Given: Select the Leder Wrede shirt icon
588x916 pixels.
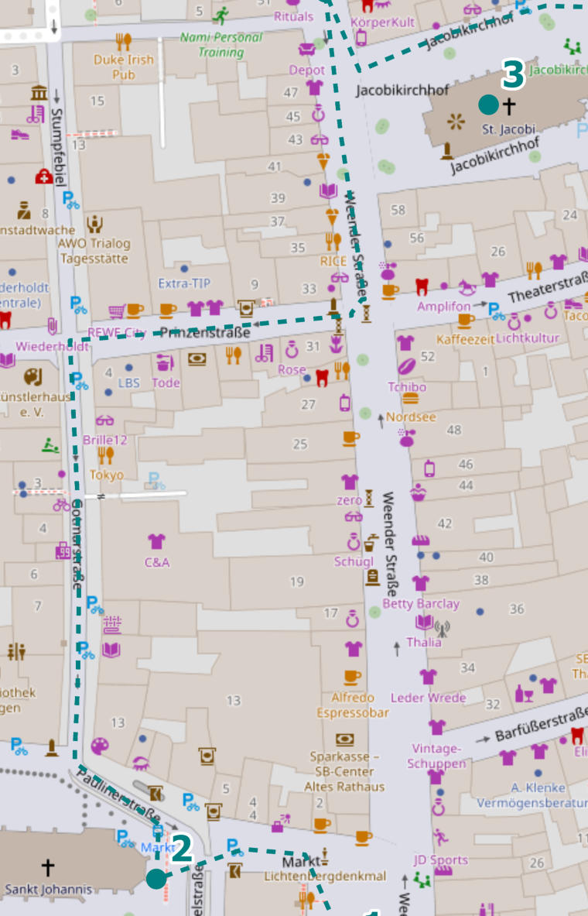Looking at the screenshot, I should [x=428, y=677].
